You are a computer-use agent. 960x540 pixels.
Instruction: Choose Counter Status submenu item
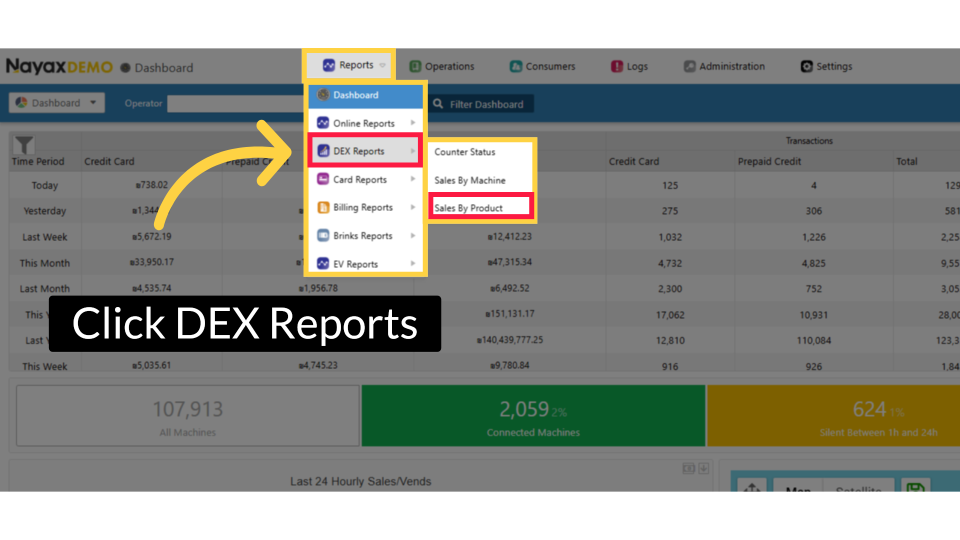click(465, 153)
